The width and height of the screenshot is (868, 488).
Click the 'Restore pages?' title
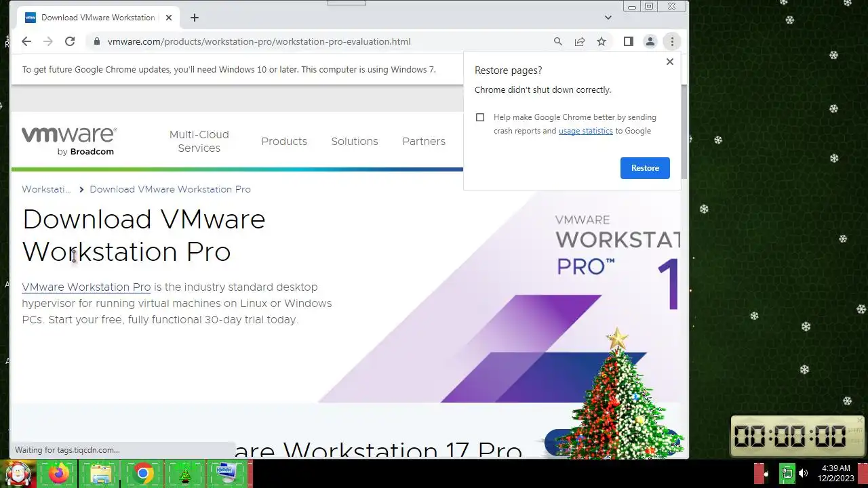click(508, 70)
